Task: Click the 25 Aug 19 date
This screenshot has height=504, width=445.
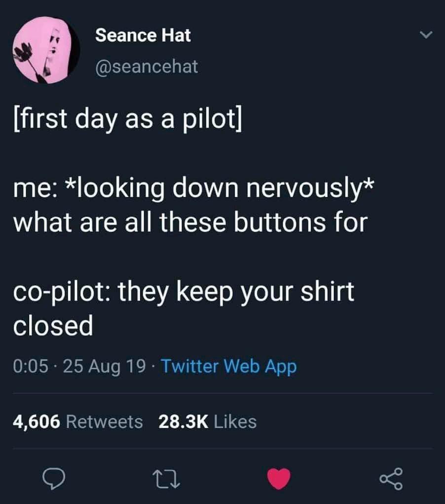Action: pyautogui.click(x=105, y=367)
